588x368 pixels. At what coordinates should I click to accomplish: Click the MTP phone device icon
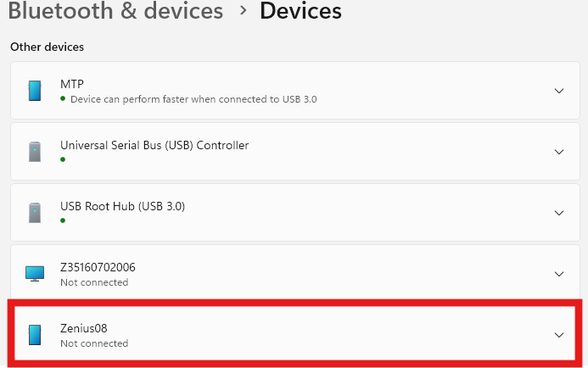click(35, 91)
